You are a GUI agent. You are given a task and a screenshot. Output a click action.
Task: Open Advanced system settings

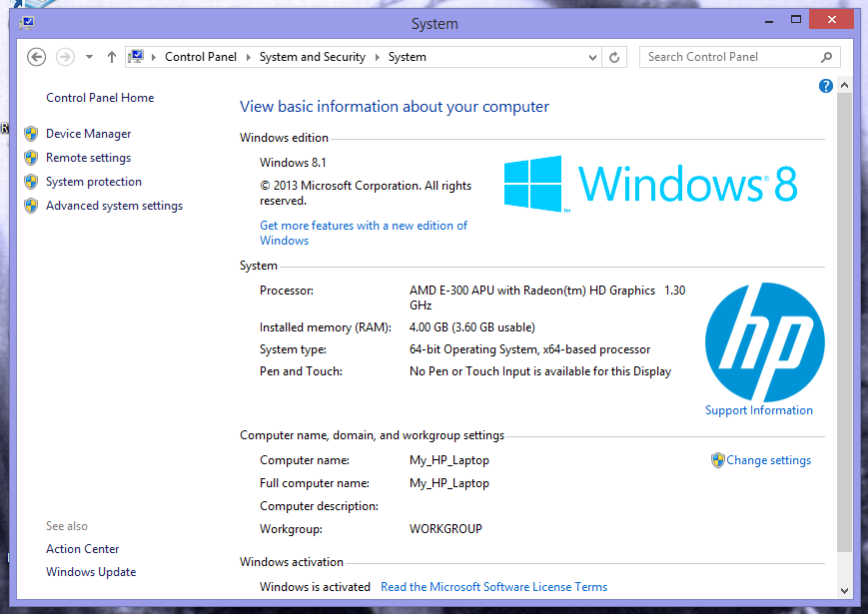(x=114, y=206)
